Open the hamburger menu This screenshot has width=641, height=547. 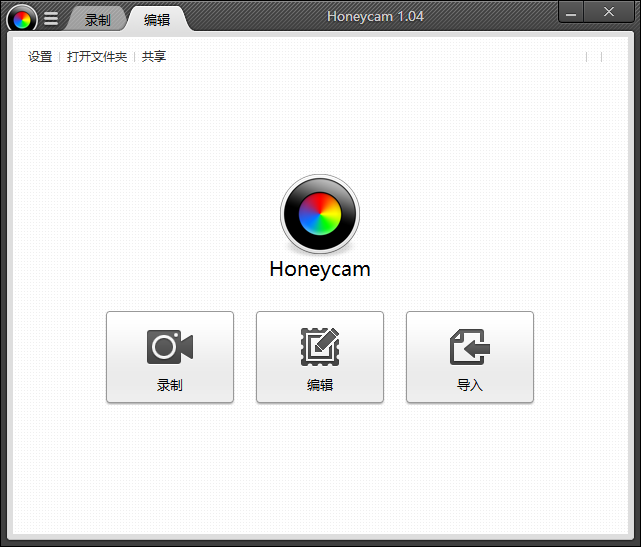click(51, 19)
